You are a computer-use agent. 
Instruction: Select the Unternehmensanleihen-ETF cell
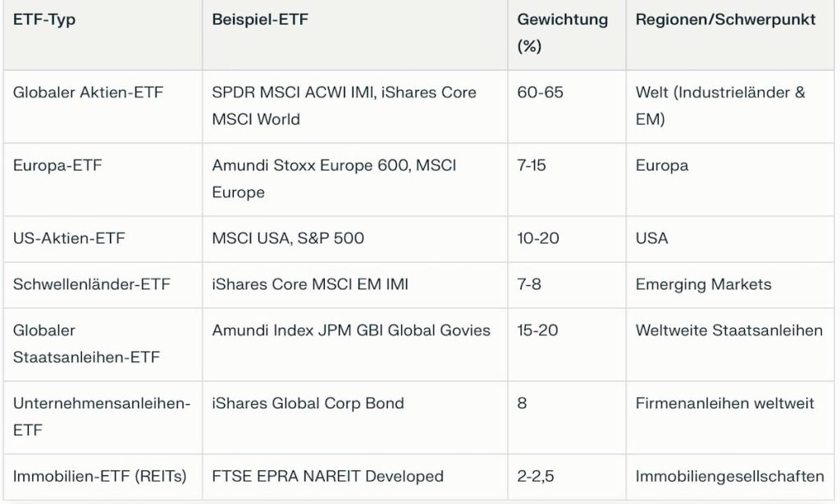[101, 416]
